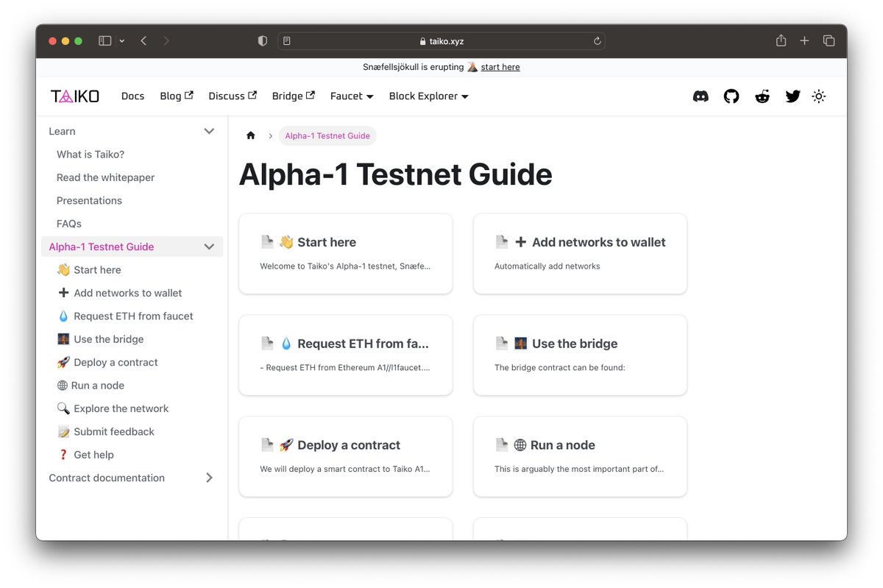Collapse Alpha-1 Testnet Guide chevron
This screenshot has width=883, height=588.
[x=209, y=247]
